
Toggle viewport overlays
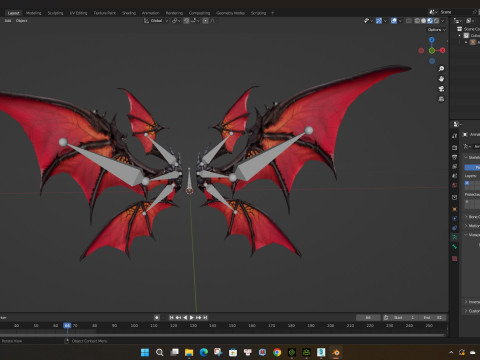(x=394, y=21)
